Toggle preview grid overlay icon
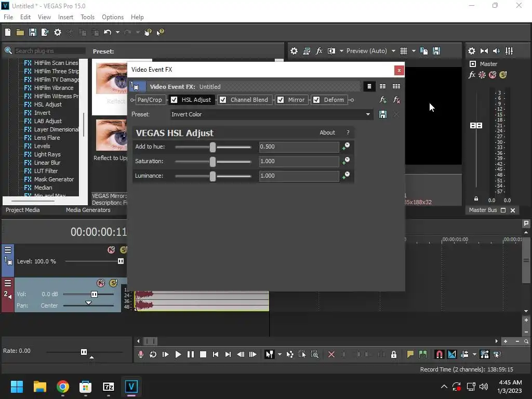The width and height of the screenshot is (532, 399). 403,51
